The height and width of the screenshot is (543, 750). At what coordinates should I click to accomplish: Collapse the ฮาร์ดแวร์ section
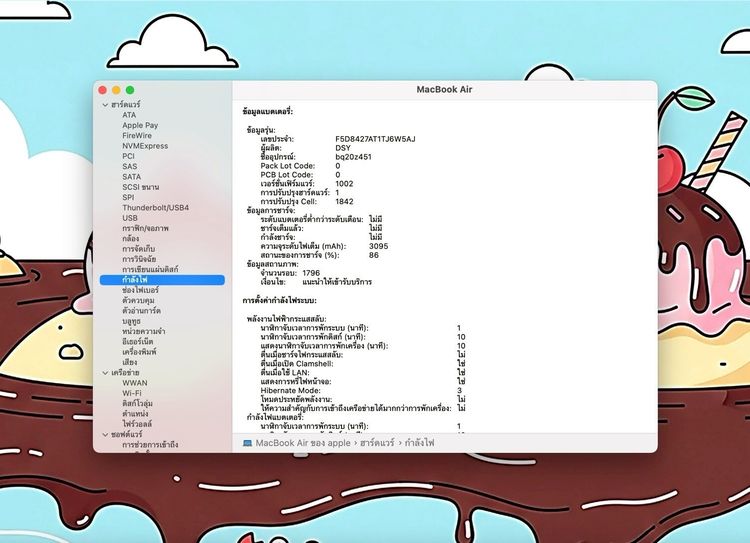105,105
